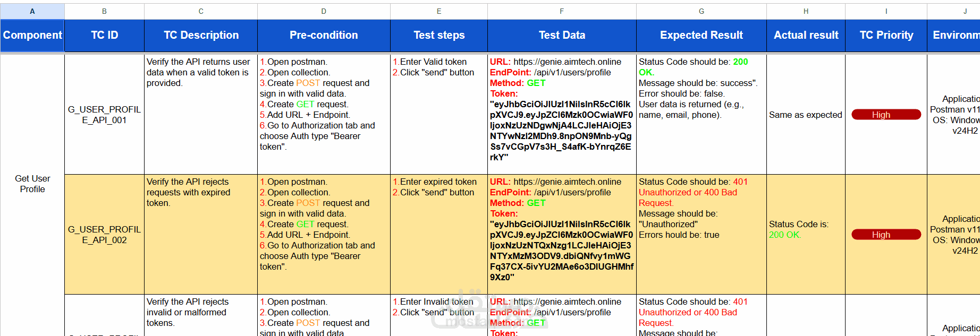This screenshot has width=980, height=336.
Task: Select the Expected Result header cell
Action: pos(702,35)
